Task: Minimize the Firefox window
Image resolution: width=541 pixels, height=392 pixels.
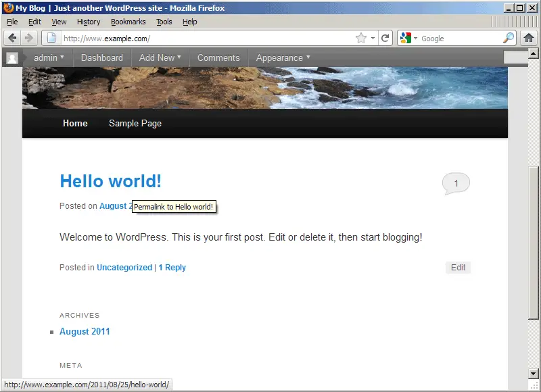Action: click(x=508, y=7)
